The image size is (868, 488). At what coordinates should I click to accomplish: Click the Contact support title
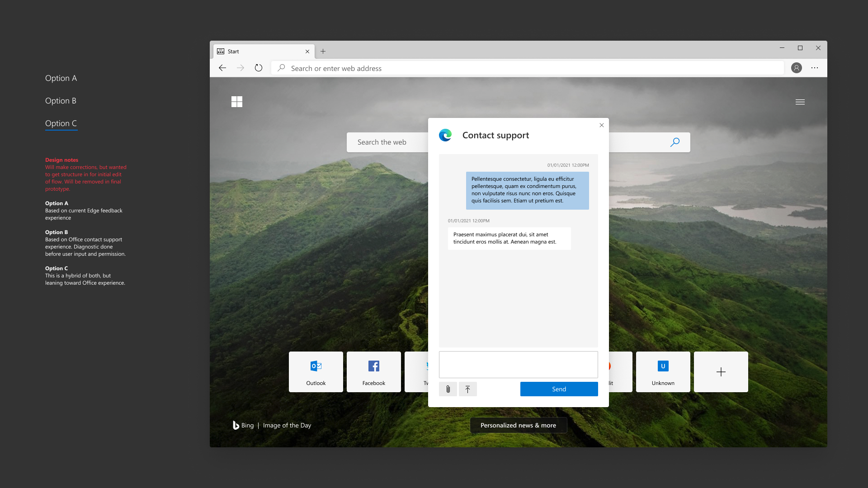click(495, 135)
